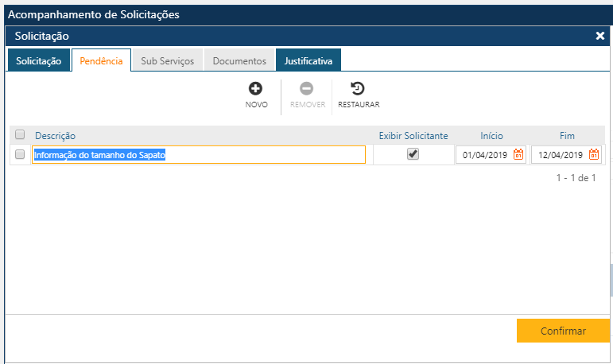Select the row checkbox for Sapato entry

[20, 154]
